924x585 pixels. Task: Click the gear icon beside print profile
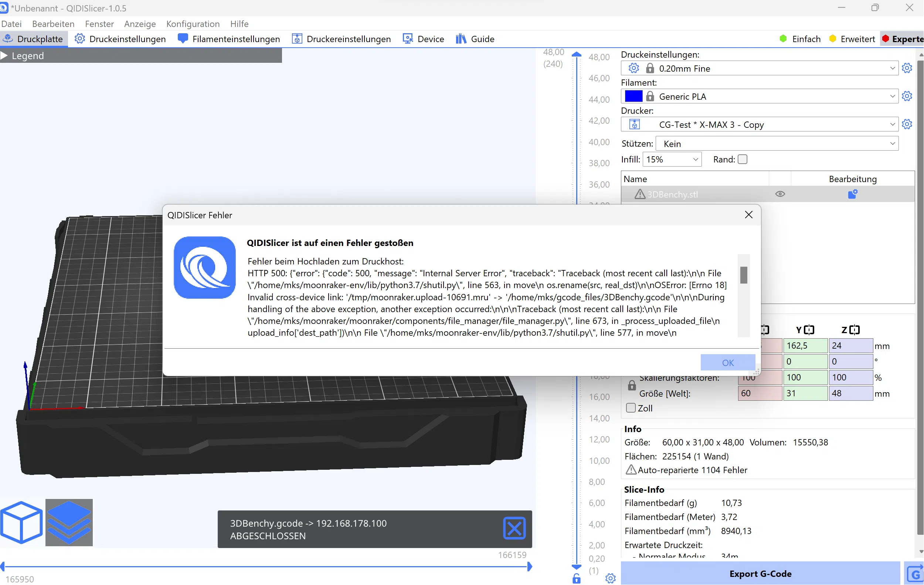click(907, 68)
